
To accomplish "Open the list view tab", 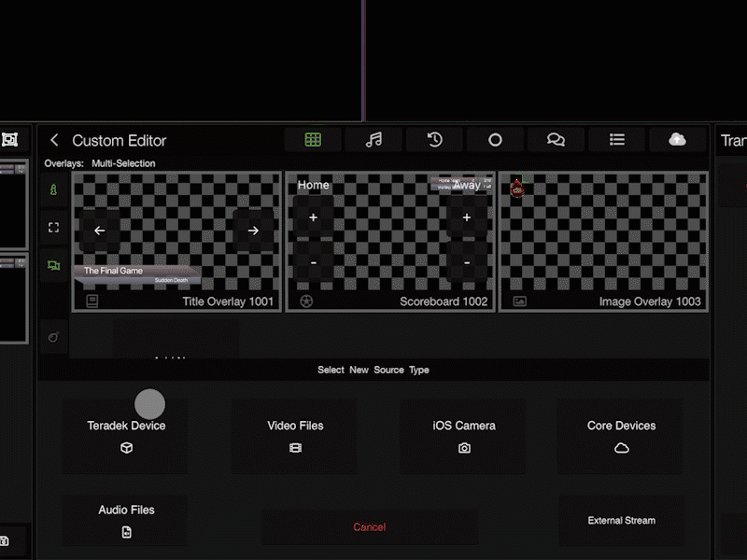I will coord(616,140).
